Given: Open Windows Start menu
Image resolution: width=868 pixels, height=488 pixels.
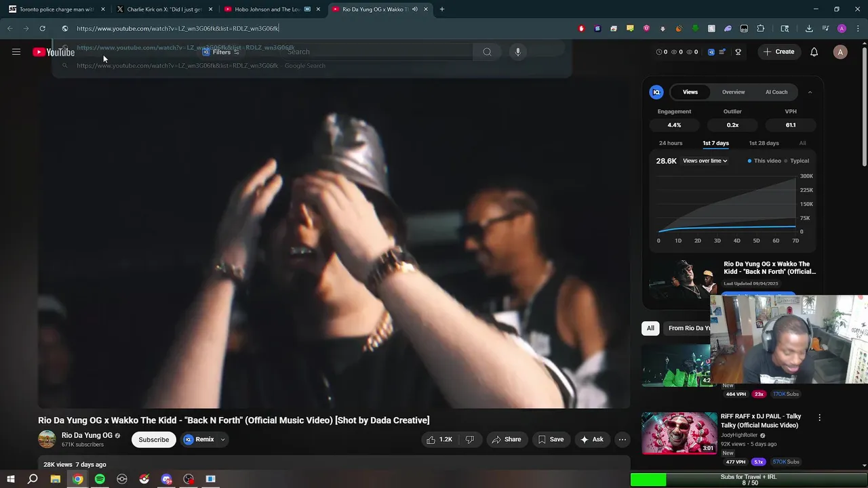Looking at the screenshot, I should 11,479.
